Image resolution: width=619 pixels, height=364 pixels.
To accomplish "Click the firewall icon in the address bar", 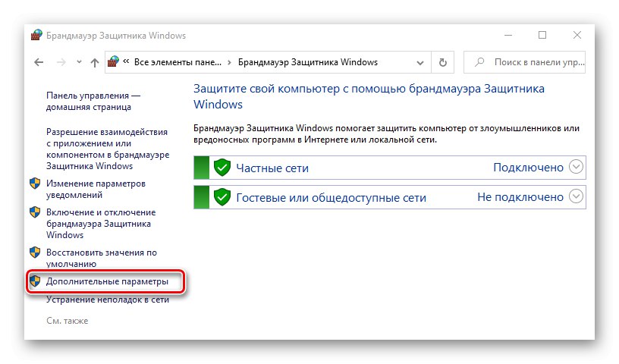I will [113, 61].
